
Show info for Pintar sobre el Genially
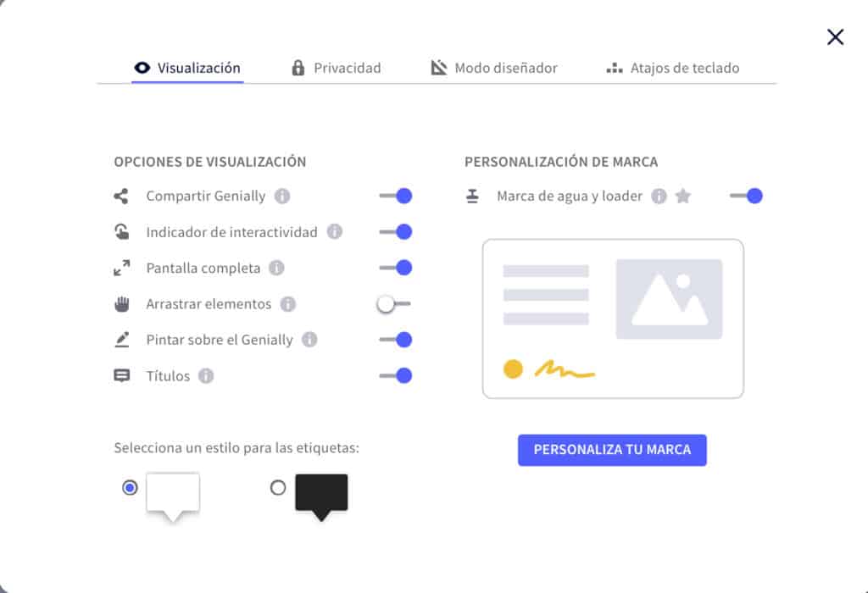tap(309, 340)
